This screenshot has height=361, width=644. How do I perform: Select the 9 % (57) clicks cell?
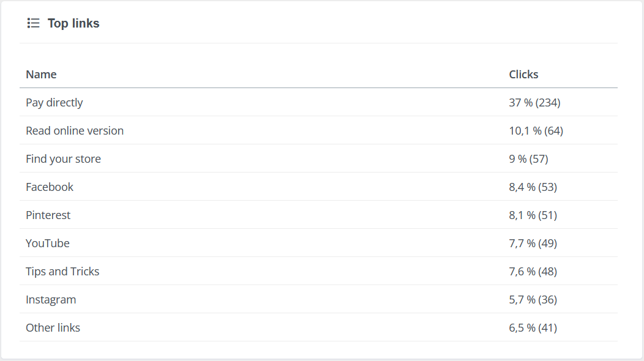coord(528,159)
